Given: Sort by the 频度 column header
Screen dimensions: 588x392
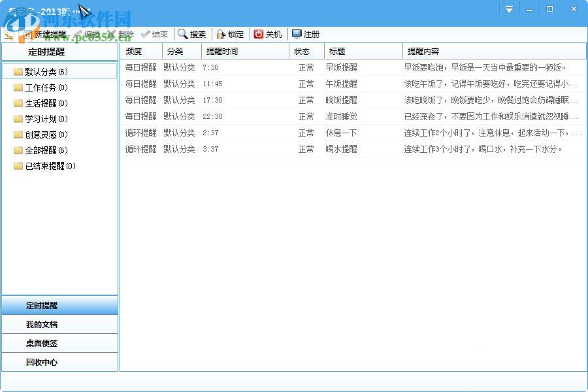Looking at the screenshot, I should pyautogui.click(x=141, y=52).
